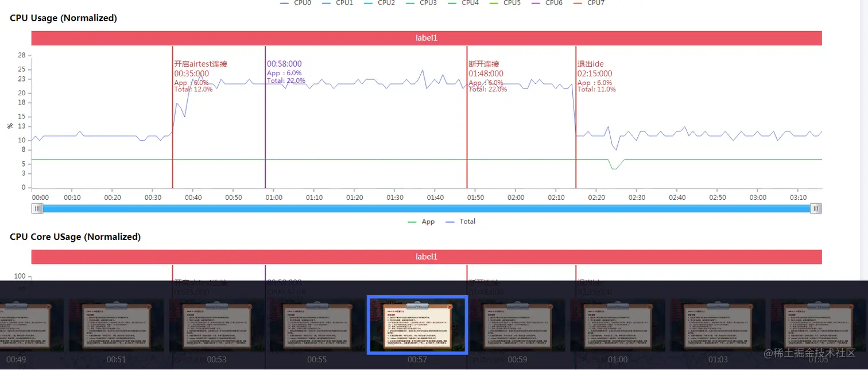Click Total: 12.0% under 开启airtest连接 marker

tap(193, 90)
